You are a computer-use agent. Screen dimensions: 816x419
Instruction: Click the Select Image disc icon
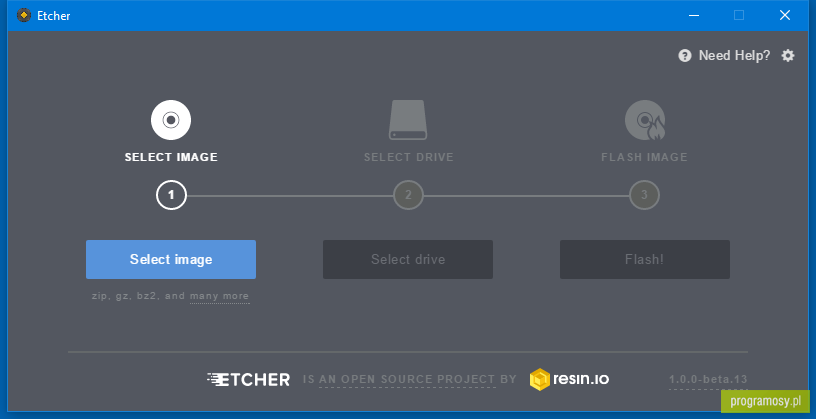tap(171, 120)
